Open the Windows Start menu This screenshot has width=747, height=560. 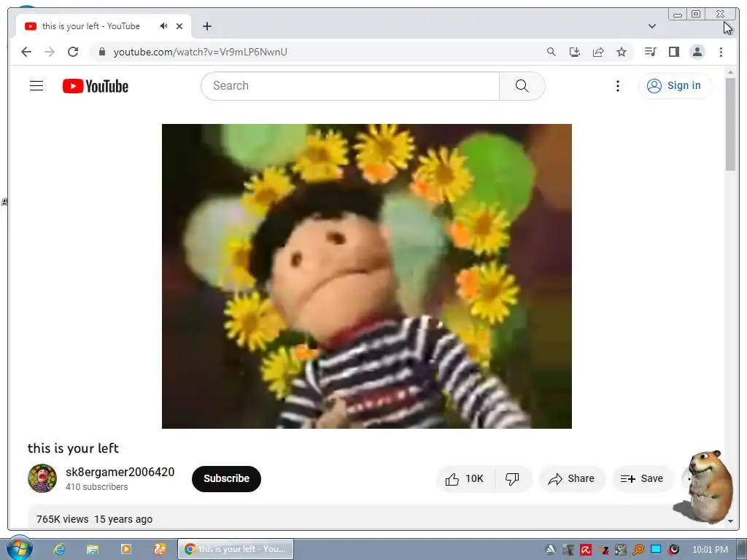19,548
